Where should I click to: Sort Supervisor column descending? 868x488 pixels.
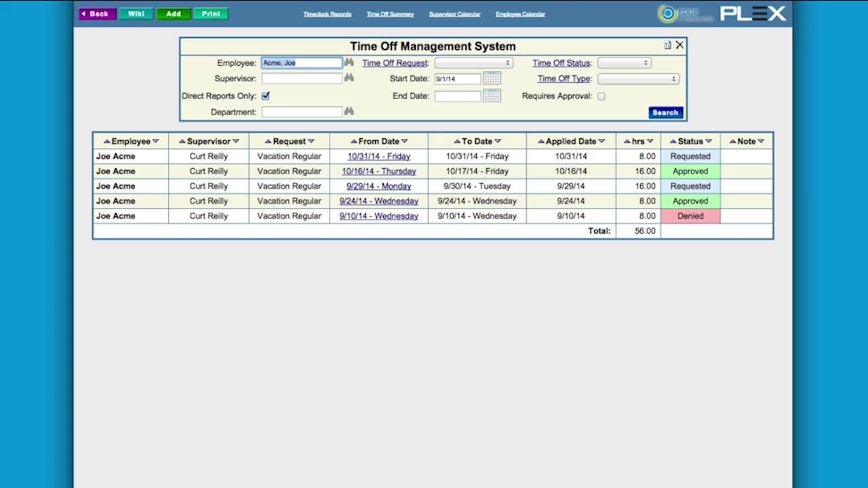click(235, 141)
